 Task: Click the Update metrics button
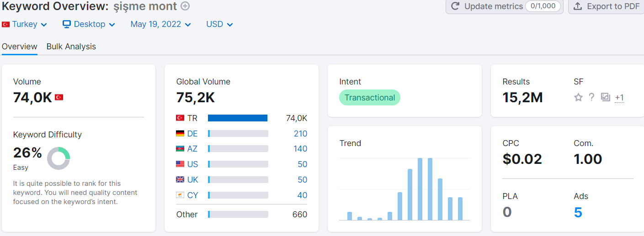click(504, 6)
